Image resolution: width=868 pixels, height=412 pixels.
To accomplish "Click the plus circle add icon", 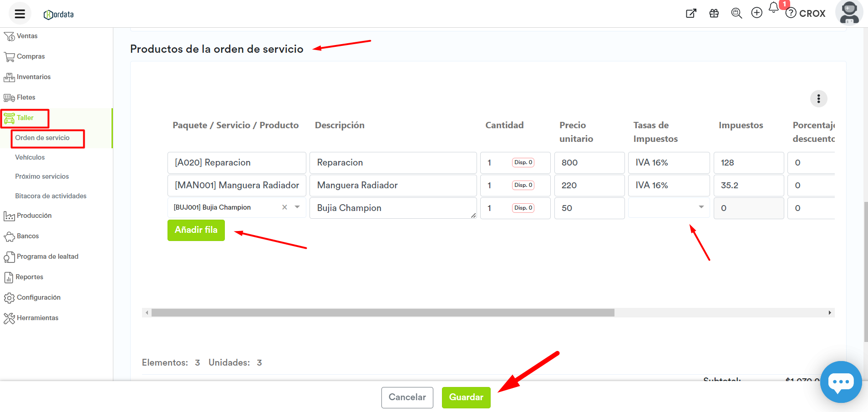I will click(x=756, y=13).
